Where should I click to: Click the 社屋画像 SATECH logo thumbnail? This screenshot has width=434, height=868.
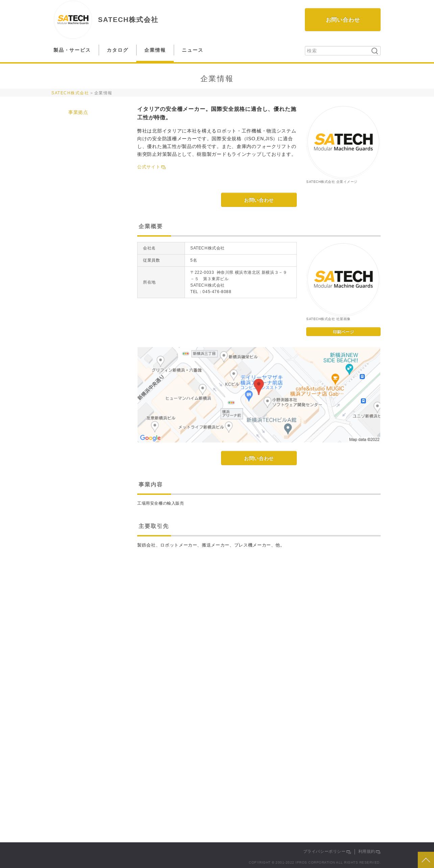tap(343, 280)
